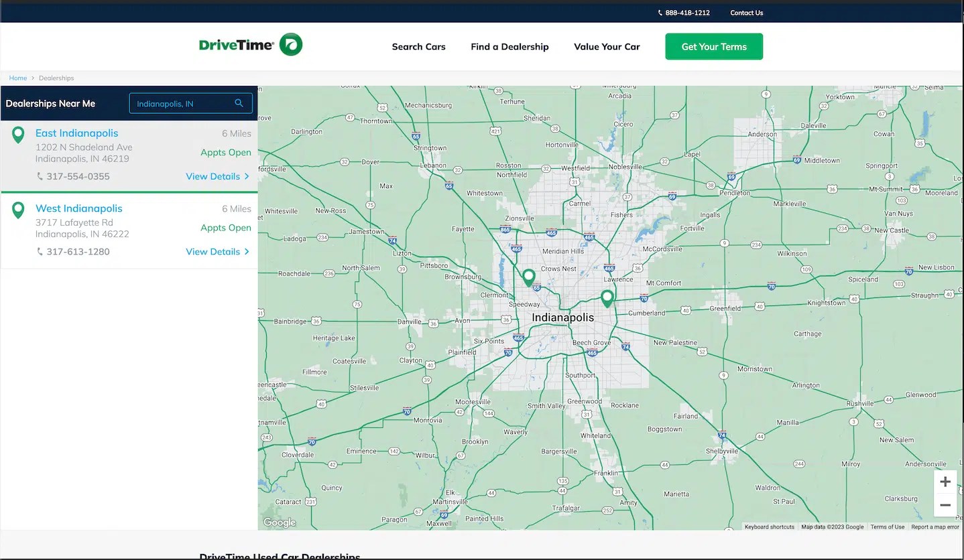Expand View Details for East Indianapolis
The image size is (964, 560).
(x=218, y=176)
